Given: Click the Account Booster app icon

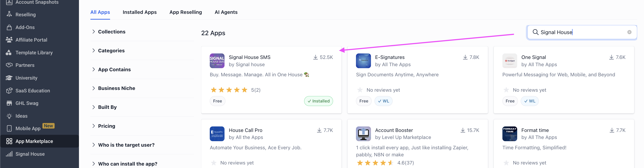Looking at the screenshot, I should click(x=363, y=134).
